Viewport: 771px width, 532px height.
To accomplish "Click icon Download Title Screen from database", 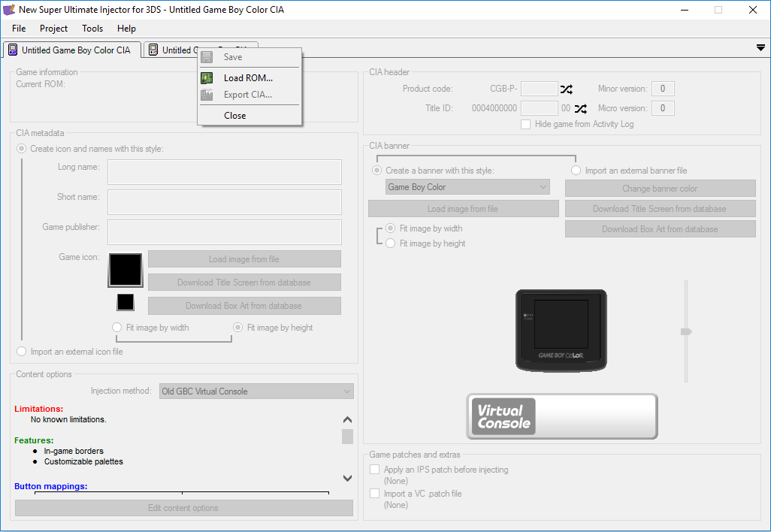I will 244,283.
